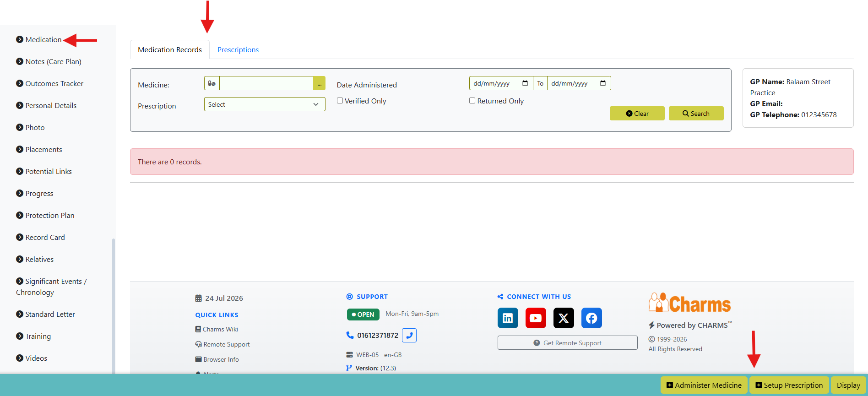Open the Facebook icon
The height and width of the screenshot is (396, 868).
(591, 318)
